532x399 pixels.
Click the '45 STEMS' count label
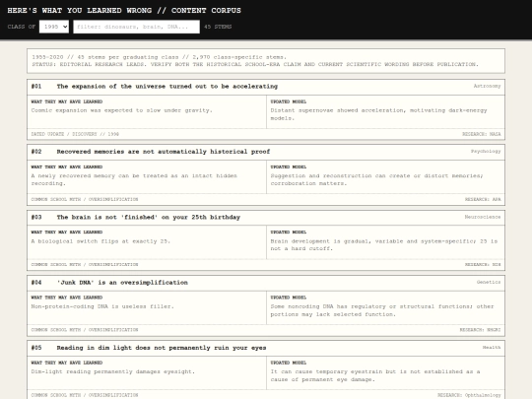pos(218,27)
